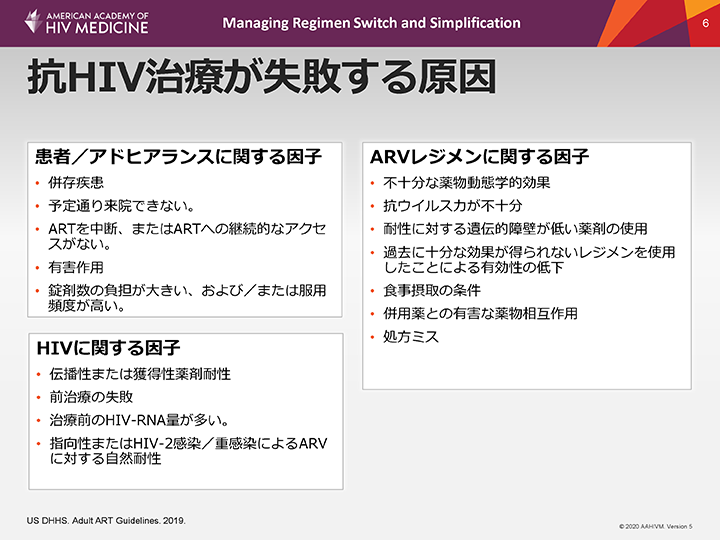The width and height of the screenshot is (720, 540).
Task: Click the US DHHS Adult ART Guidelines citation
Action: pyautogui.click(x=106, y=520)
